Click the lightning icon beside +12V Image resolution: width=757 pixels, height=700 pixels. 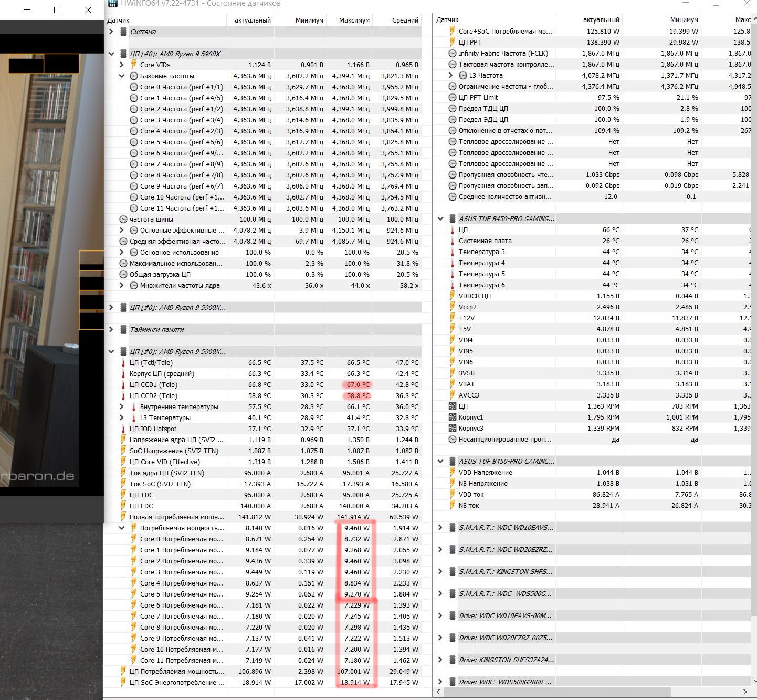pos(453,318)
